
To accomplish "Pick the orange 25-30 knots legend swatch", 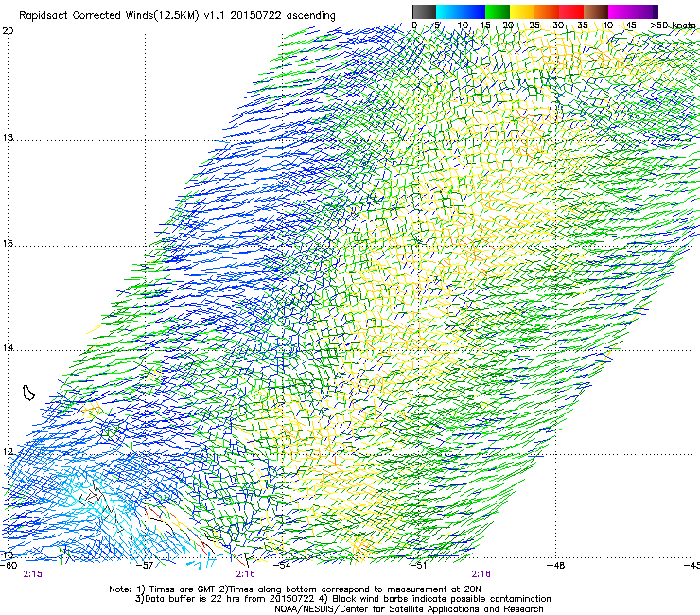I will 547,11.
